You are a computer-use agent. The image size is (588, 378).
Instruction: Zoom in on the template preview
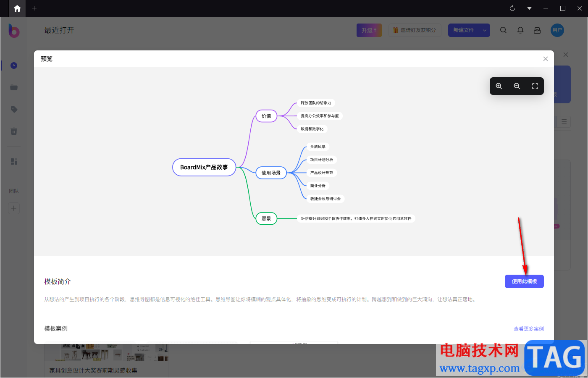pos(499,86)
